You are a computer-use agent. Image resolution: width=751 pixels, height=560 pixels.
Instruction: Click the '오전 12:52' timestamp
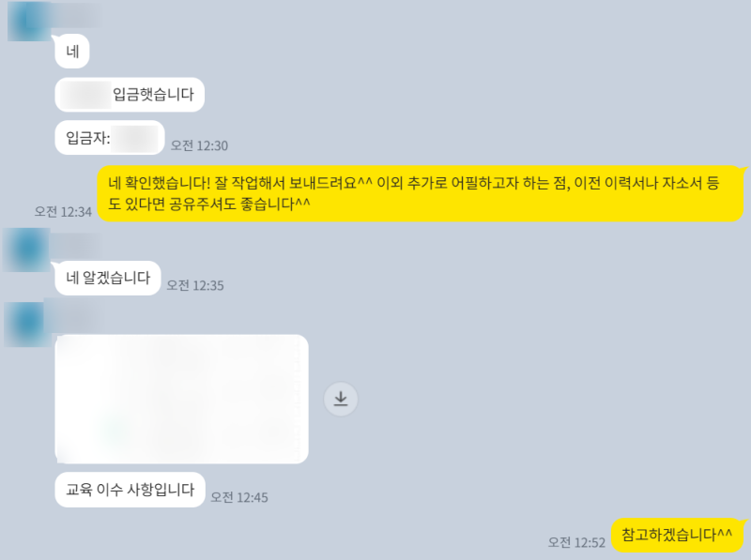pyautogui.click(x=576, y=542)
